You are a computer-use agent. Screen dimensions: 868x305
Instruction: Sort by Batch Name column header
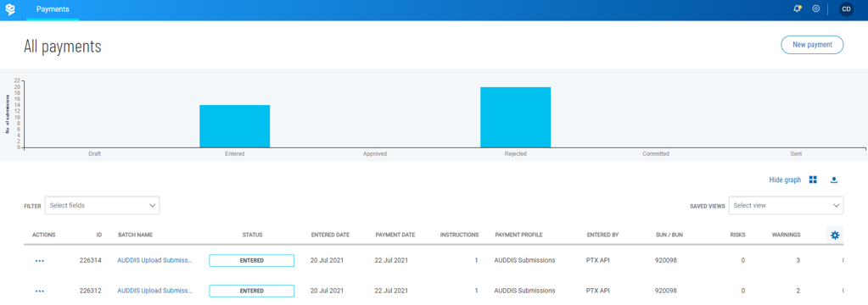pos(135,235)
